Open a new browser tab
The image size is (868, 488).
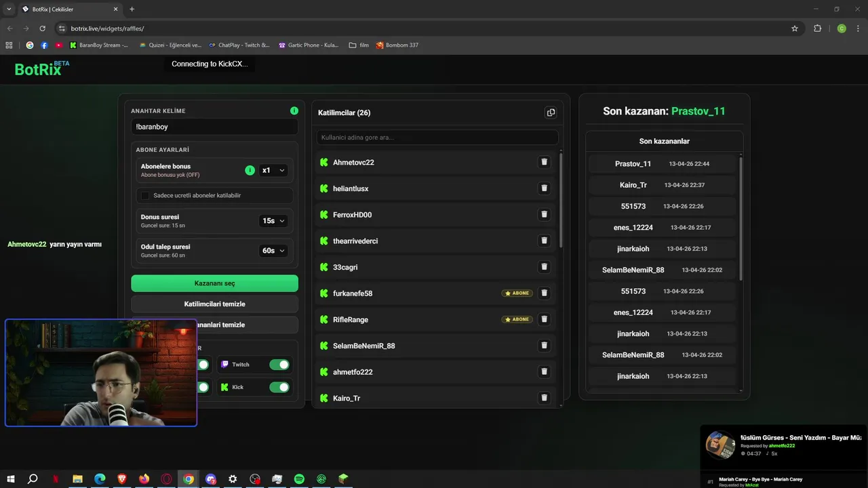click(132, 9)
